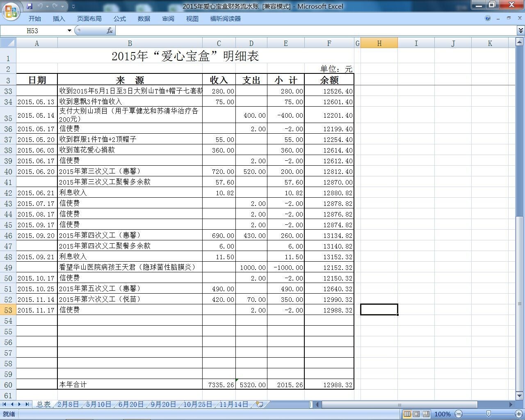Image resolution: width=525 pixels, height=420 pixels.
Task: Switch to Normal view in status bar
Action: coord(407,414)
